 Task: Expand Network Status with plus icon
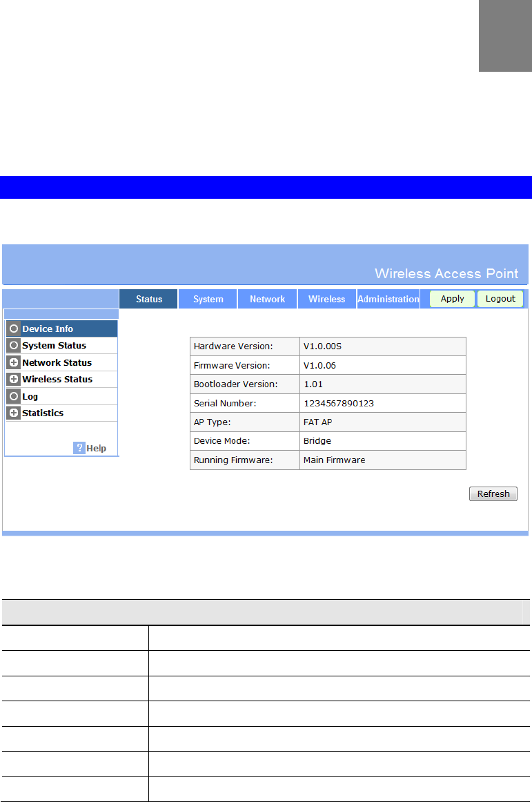[x=14, y=362]
